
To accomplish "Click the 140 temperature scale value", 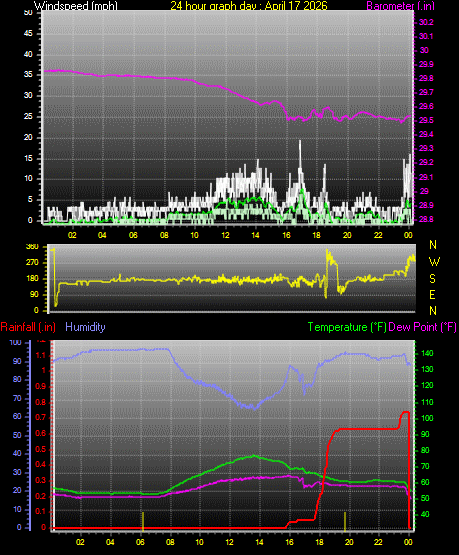I will pos(427,354).
